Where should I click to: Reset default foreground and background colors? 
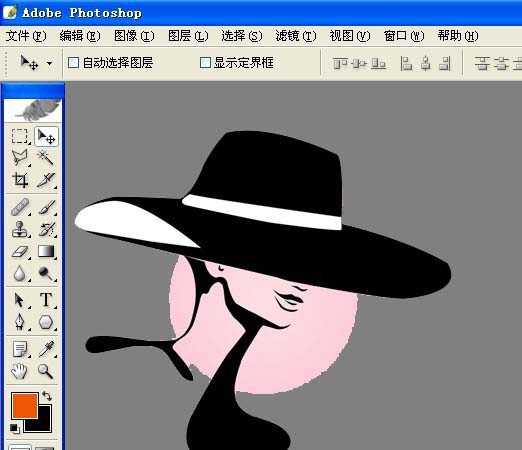tap(14, 428)
